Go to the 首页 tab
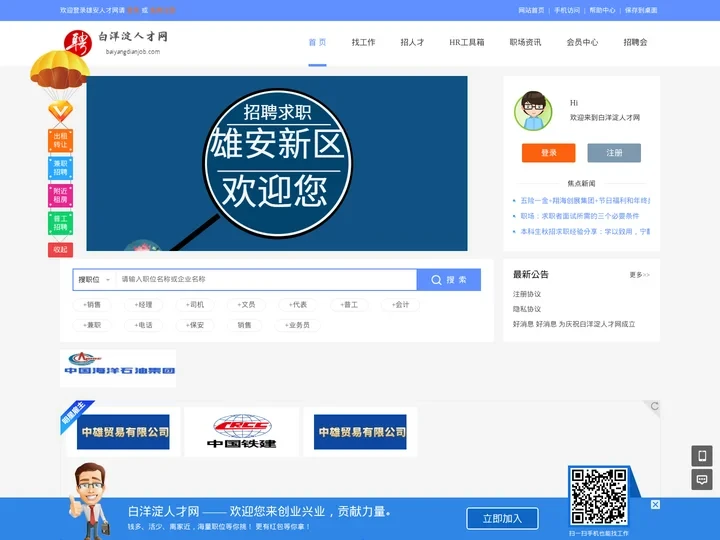 [317, 42]
